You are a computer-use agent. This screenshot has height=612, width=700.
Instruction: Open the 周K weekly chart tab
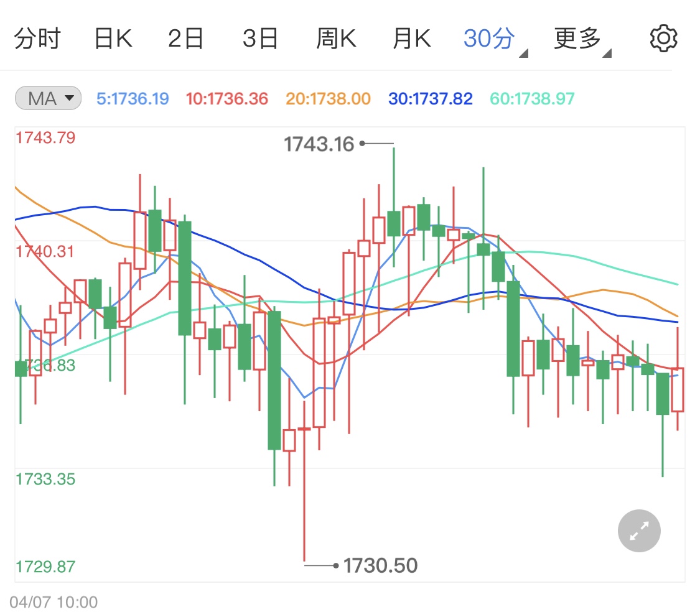[336, 39]
